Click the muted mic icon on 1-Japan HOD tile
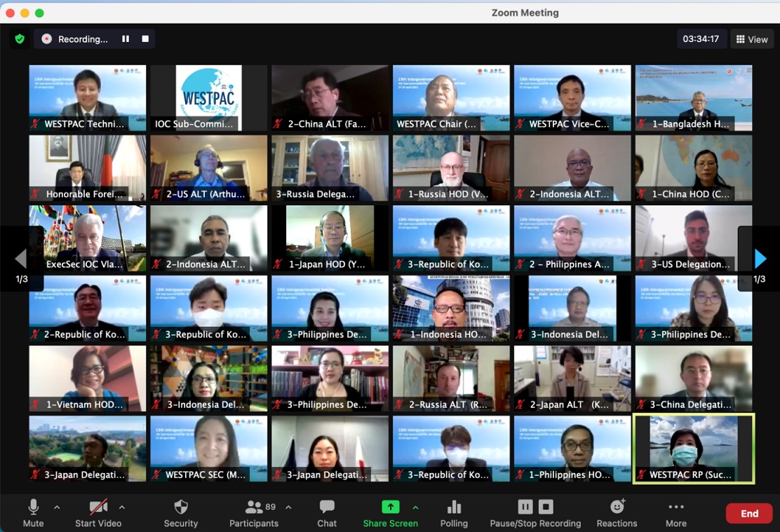 point(278,264)
